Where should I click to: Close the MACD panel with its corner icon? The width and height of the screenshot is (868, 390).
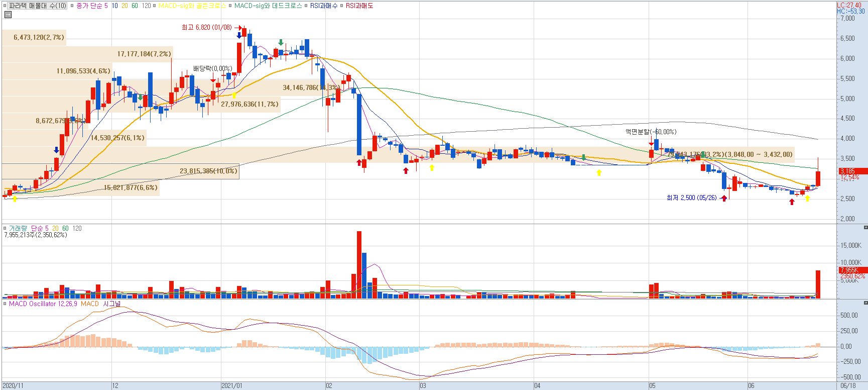point(865,303)
